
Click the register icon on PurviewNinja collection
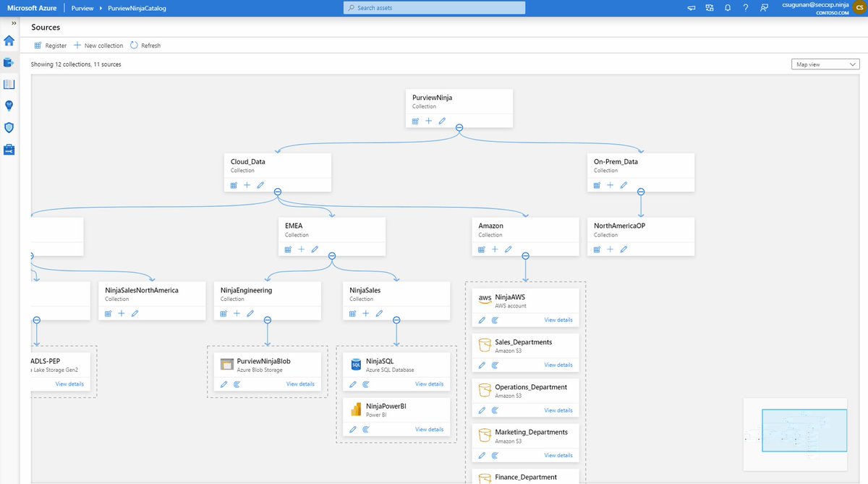coord(415,121)
